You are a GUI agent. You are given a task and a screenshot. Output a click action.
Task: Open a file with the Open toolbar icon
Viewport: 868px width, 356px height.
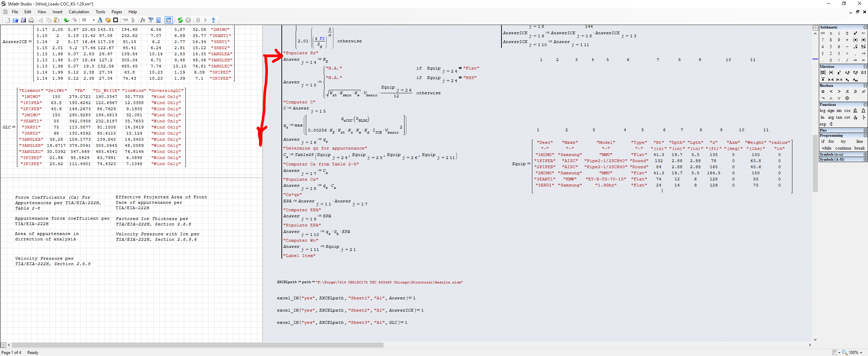[x=15, y=20]
